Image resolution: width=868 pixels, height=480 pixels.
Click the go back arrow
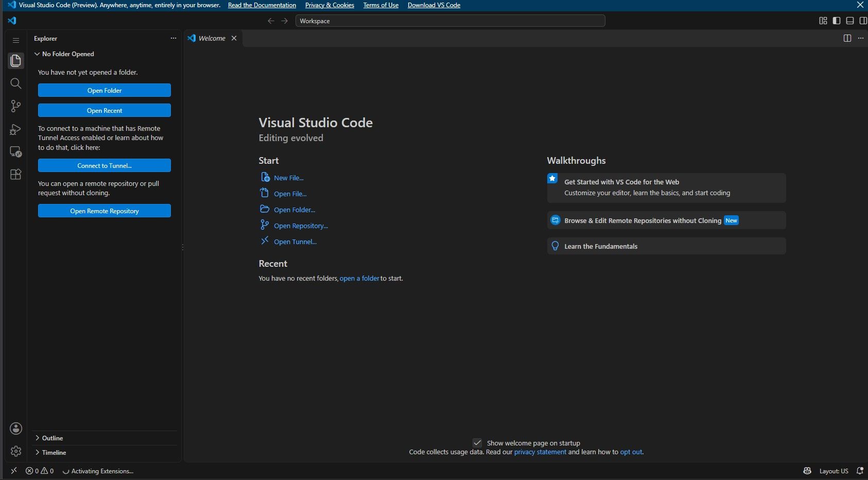pos(271,21)
